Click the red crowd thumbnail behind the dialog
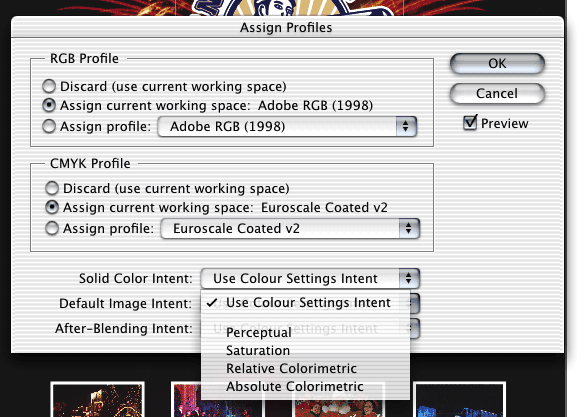The height and width of the screenshot is (417, 584). (x=339, y=408)
